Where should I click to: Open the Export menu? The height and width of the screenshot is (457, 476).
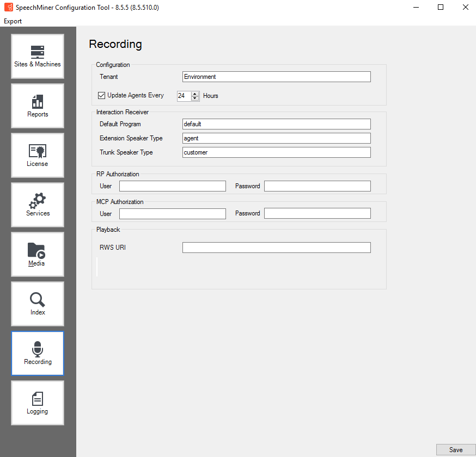[x=13, y=21]
